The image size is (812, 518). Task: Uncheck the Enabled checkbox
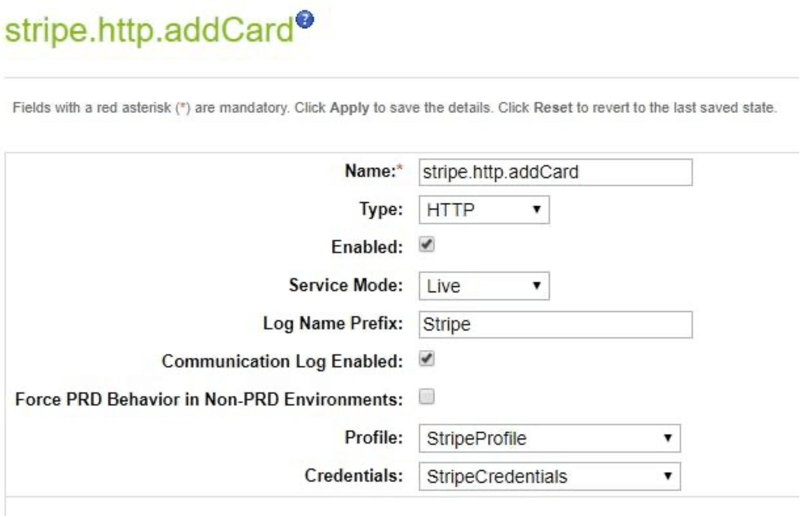pyautogui.click(x=427, y=245)
